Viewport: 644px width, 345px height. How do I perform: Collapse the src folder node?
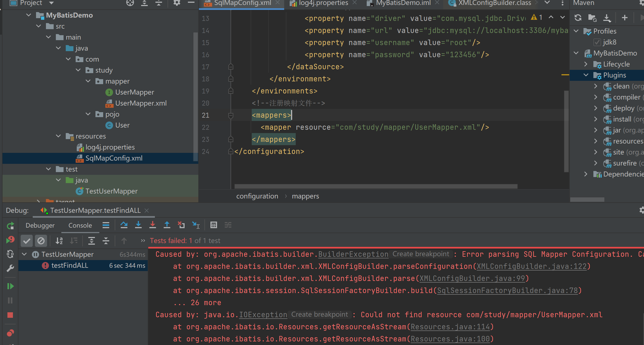pyautogui.click(x=39, y=26)
